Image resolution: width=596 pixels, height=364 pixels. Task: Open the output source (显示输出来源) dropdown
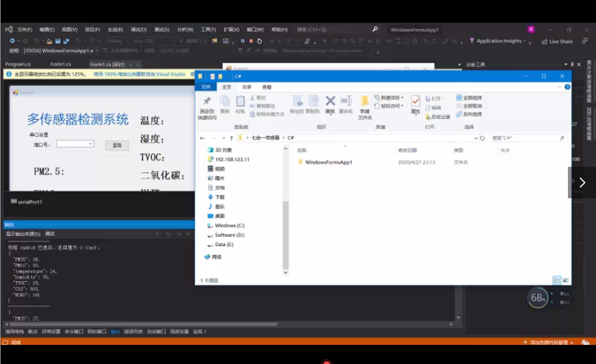pyautogui.click(x=102, y=234)
